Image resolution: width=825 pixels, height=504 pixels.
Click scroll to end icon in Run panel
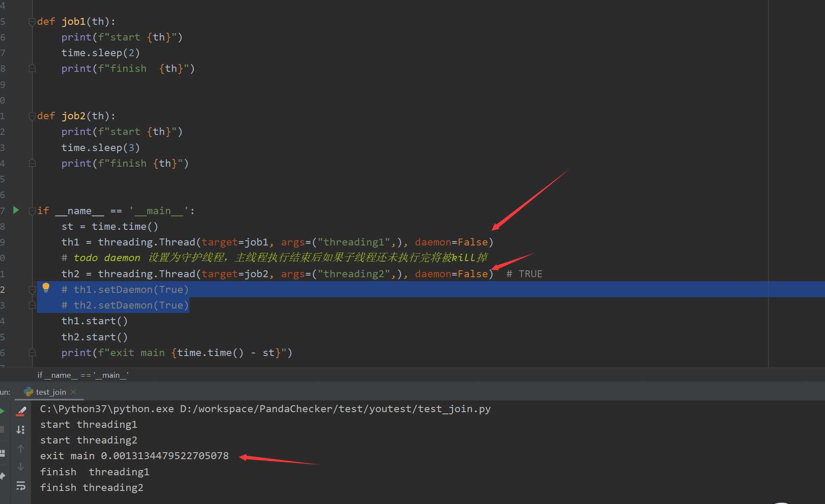point(20,430)
